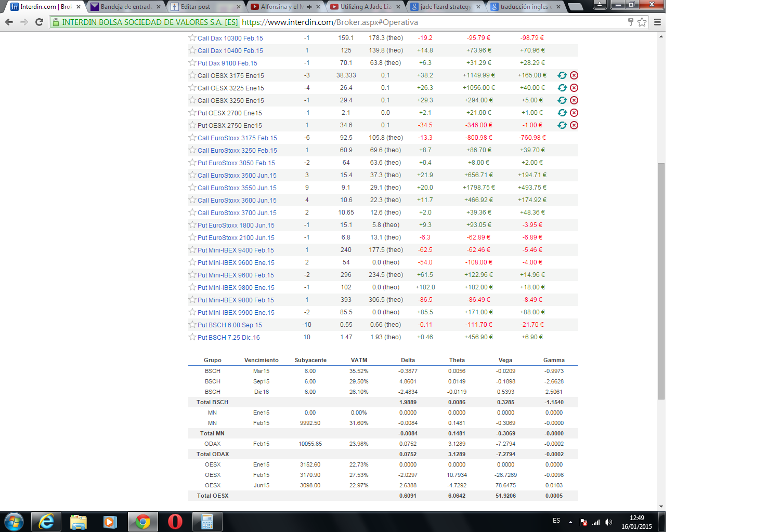
Task: Click rollover icon for Call OESX 3250 Ene15
Action: (x=562, y=100)
